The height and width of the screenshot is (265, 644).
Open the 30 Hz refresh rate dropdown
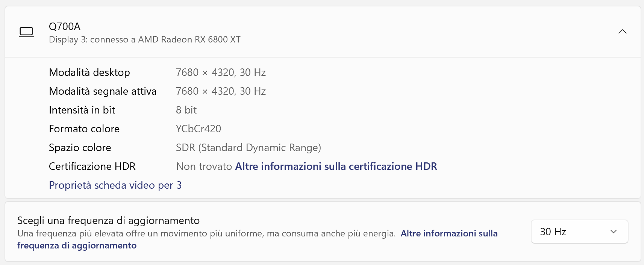tap(579, 232)
